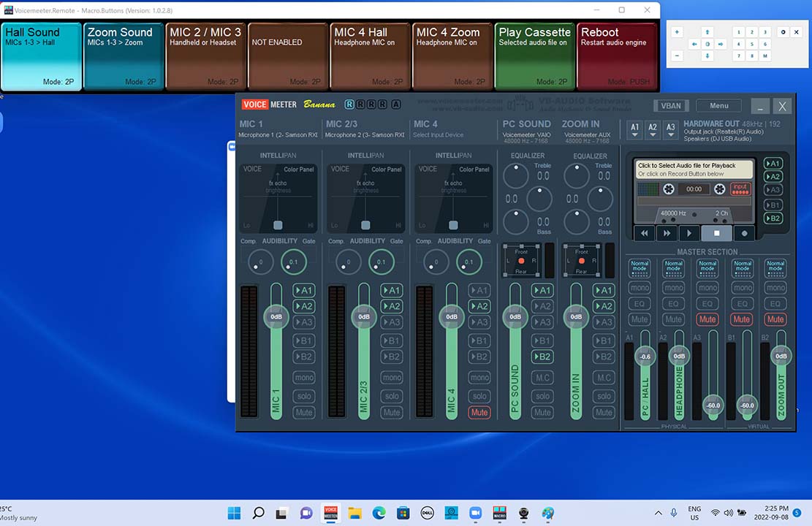Click the PC / HALL master fader at -0.6
Viewport: 812px width, 526px height.
[x=645, y=357]
